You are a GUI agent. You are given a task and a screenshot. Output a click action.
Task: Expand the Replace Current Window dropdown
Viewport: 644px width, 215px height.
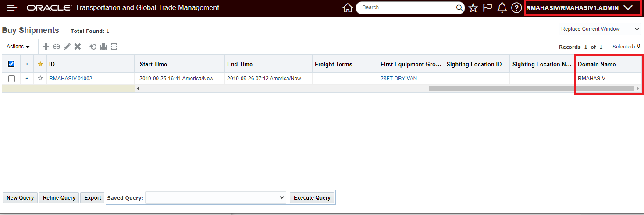pos(600,29)
